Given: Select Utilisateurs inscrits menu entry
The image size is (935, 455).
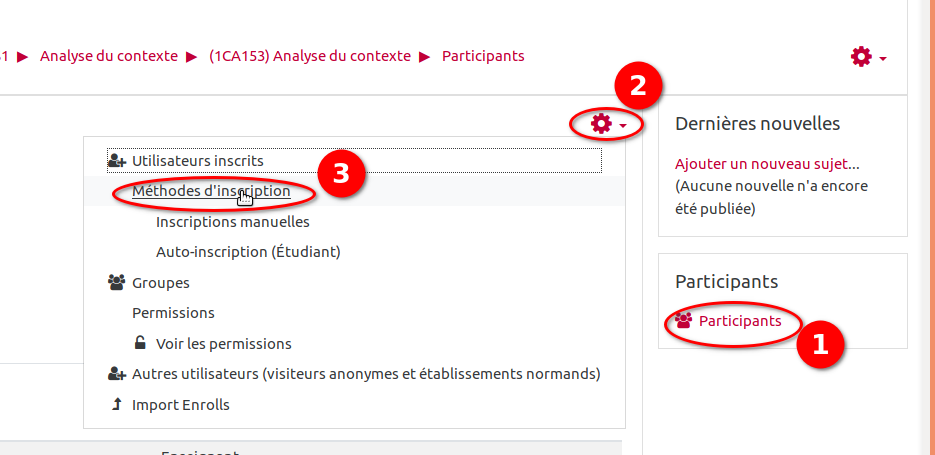Looking at the screenshot, I should [198, 160].
